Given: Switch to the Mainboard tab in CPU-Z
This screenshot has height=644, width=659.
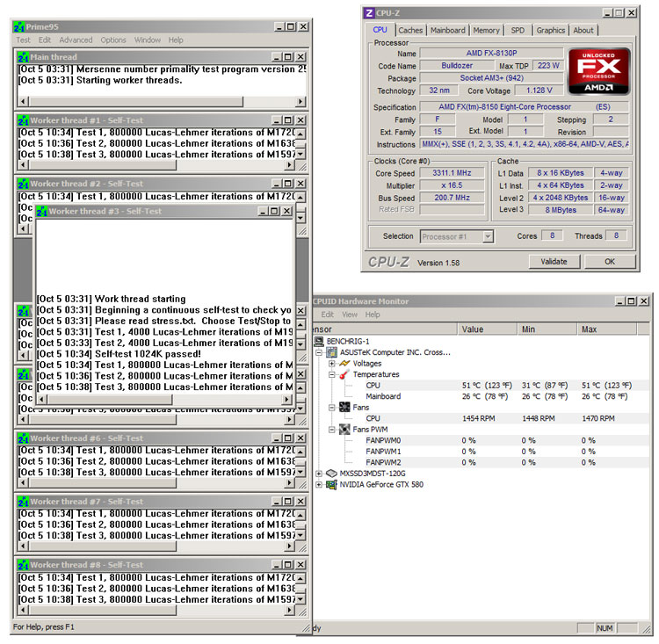Looking at the screenshot, I should click(x=447, y=30).
